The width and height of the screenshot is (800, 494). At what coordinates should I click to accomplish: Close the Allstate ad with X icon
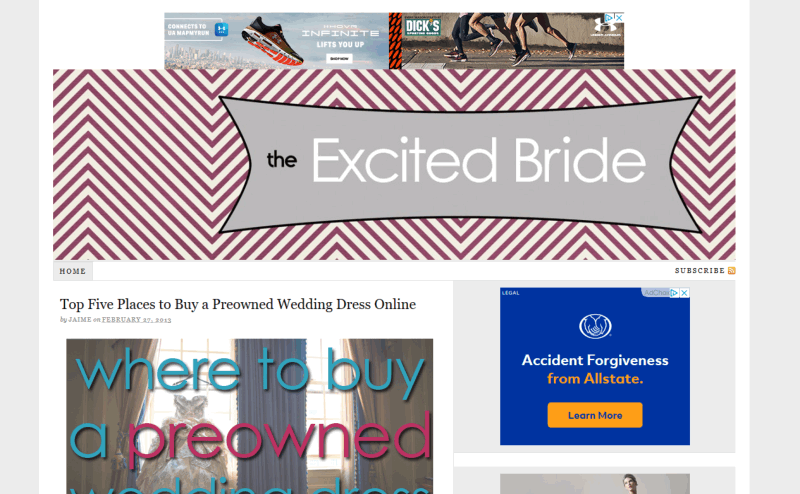click(x=685, y=293)
